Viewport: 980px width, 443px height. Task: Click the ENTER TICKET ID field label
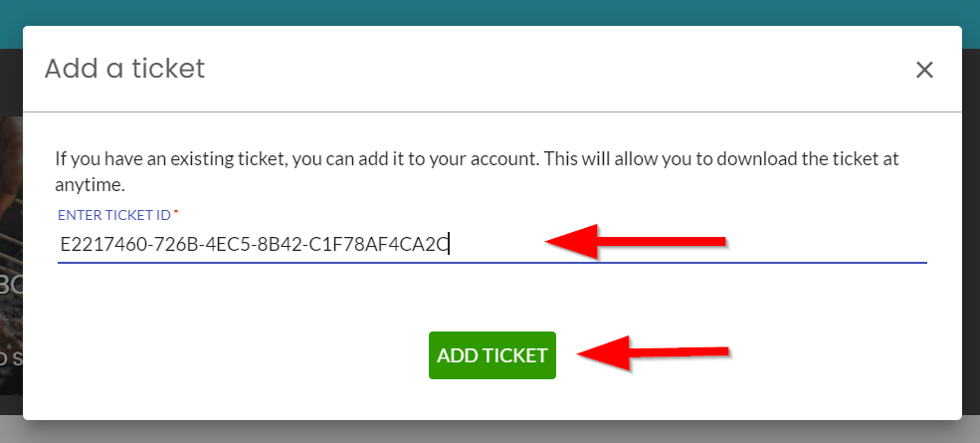(114, 215)
